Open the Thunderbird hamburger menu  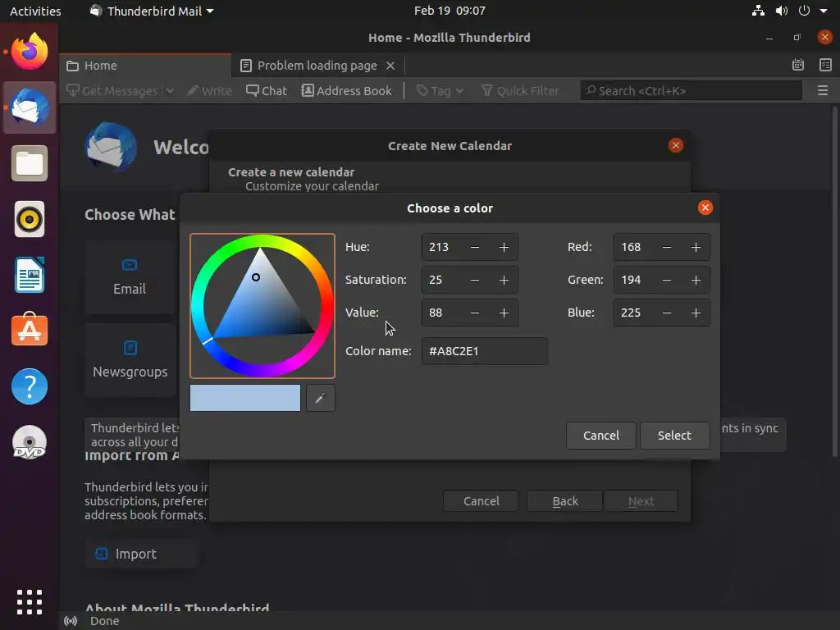tap(823, 90)
